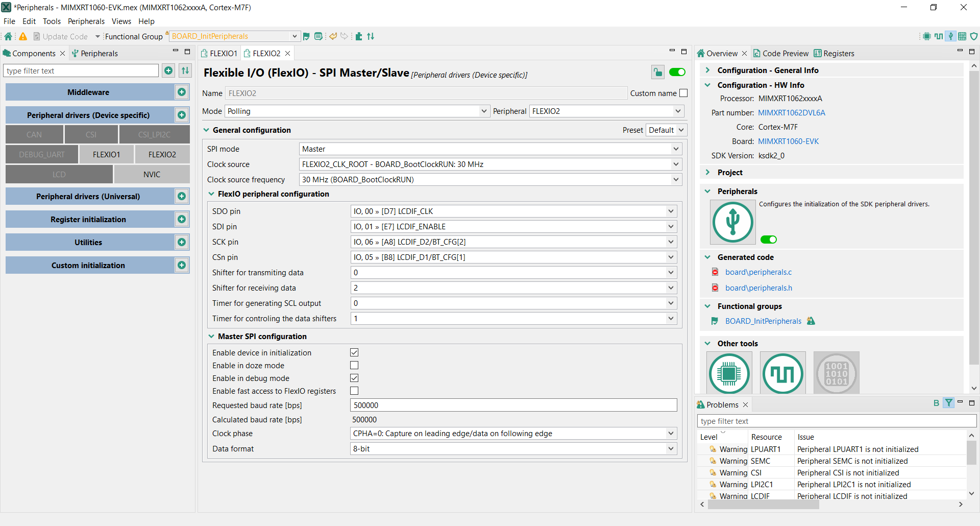The height and width of the screenshot is (526, 980).
Task: Click the Requested baud rate input field
Action: (513, 405)
